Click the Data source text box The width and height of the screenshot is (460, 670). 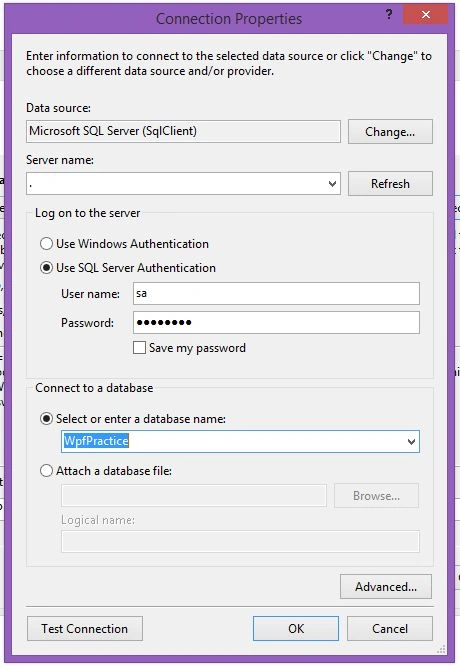183,131
